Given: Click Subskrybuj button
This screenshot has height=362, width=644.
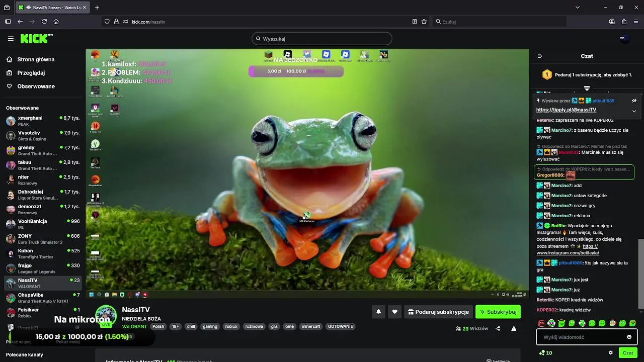Looking at the screenshot, I should pos(498,312).
